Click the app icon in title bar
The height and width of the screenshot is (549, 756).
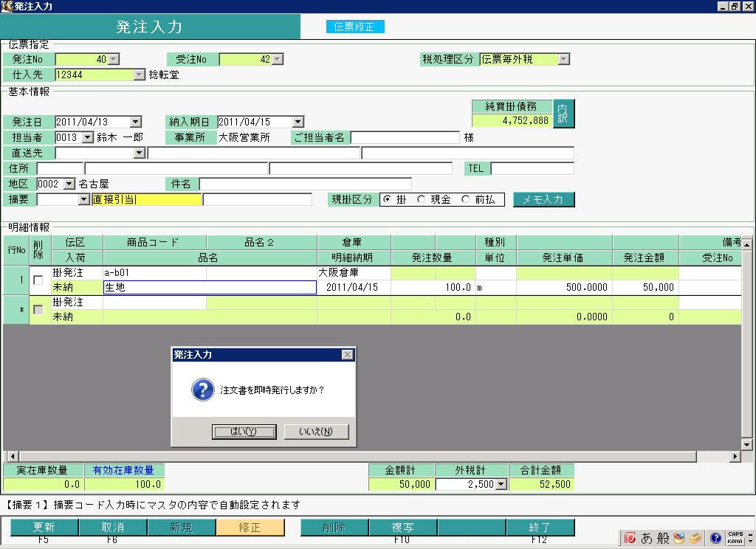tap(6, 6)
